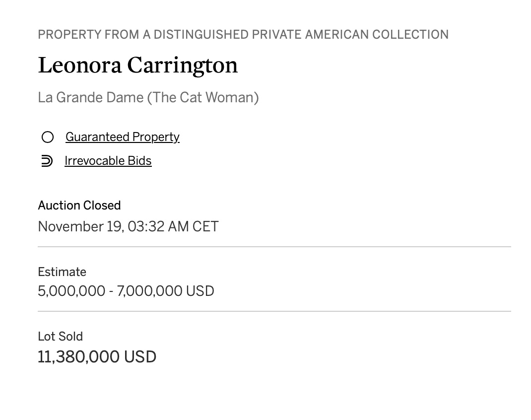Click the Auction Closed label
Screen dimensions: 531x420
(79, 205)
